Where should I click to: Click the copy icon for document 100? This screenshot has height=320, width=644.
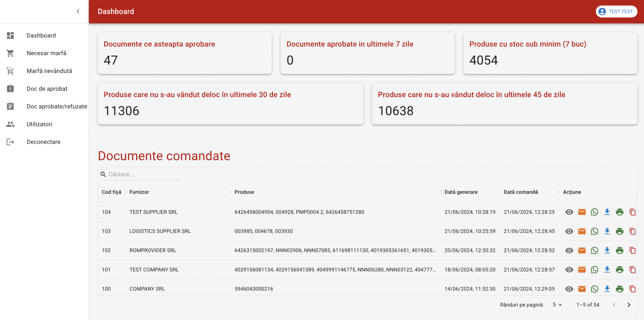632,289
